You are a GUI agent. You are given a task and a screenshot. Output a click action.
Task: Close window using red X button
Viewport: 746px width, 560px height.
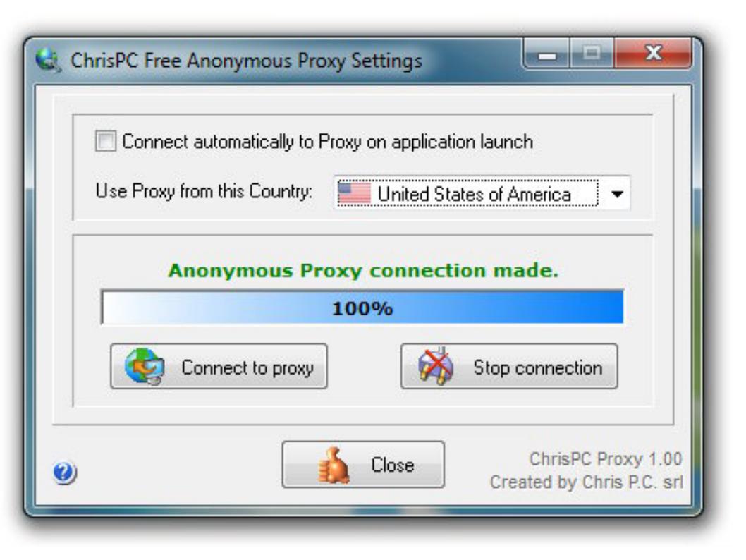[x=653, y=54]
